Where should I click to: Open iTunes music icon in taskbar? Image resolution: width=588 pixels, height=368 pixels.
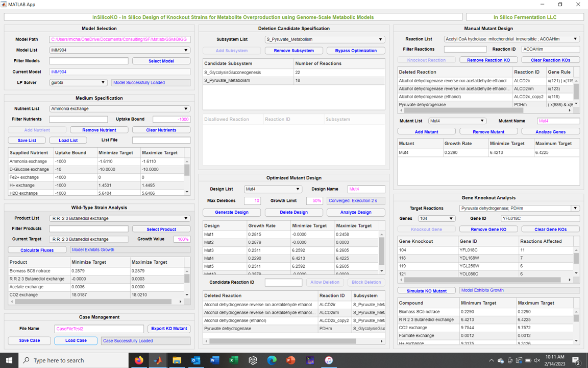coord(329,360)
